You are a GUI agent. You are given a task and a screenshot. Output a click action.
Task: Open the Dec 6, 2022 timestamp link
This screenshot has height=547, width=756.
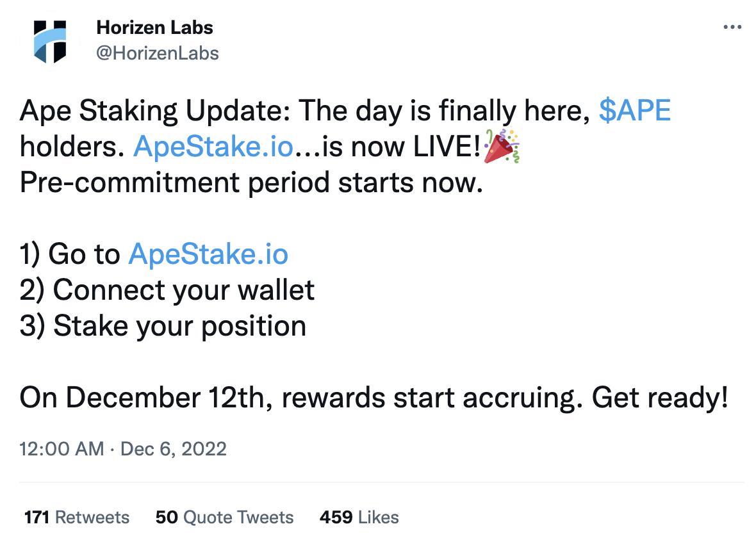pyautogui.click(x=172, y=449)
